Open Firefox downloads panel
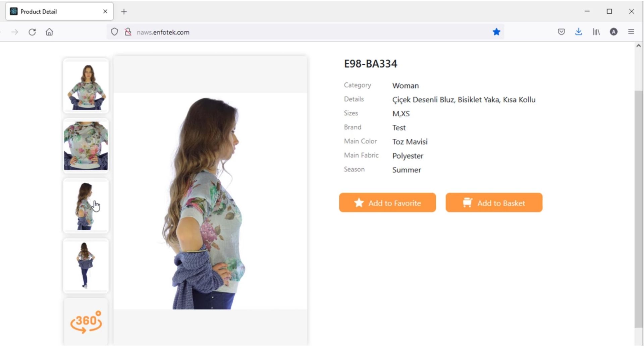This screenshot has height=362, width=644. point(579,32)
